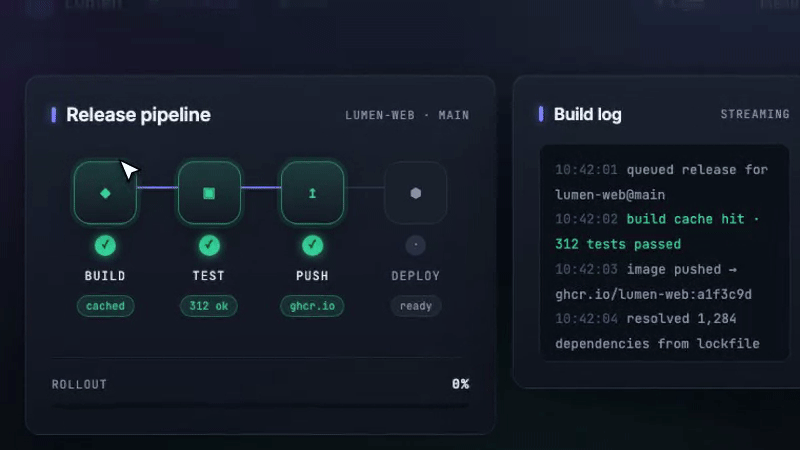Click the '312 tests passed' log text
This screenshot has height=450, width=800.
pyautogui.click(x=618, y=244)
